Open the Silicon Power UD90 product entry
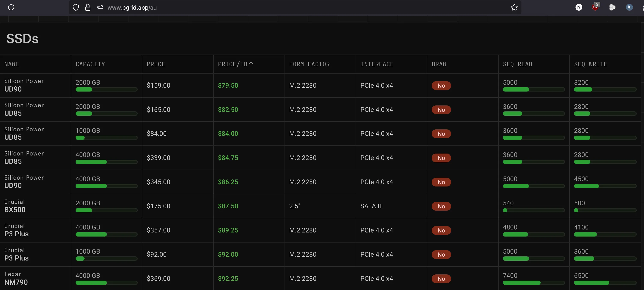Screen dimensions: 644x290 (x=24, y=85)
